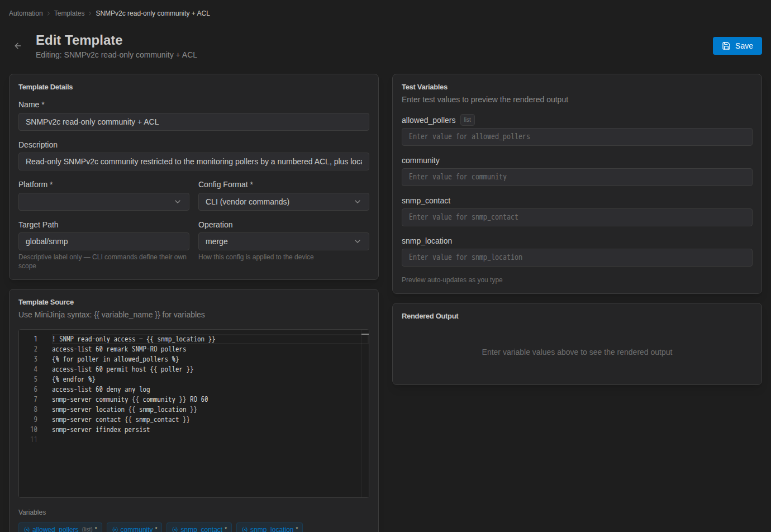This screenshot has height=532, width=771.
Task: Select the snmp_location variable chip
Action: pos(270,529)
